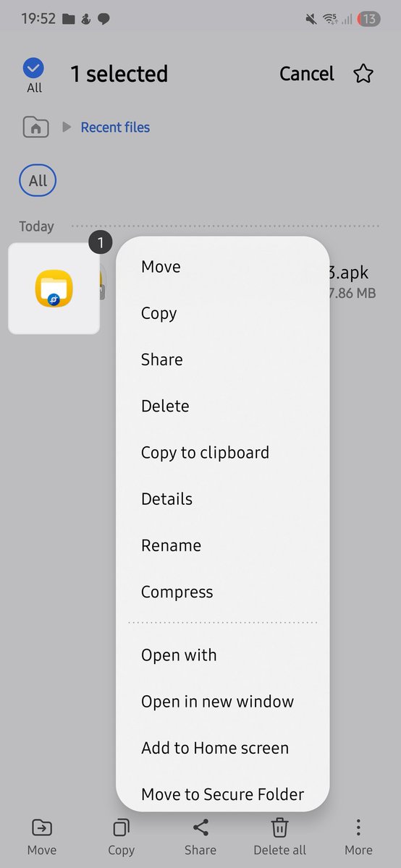Tap the Delete all trash icon
The width and height of the screenshot is (401, 868).
pos(279,827)
